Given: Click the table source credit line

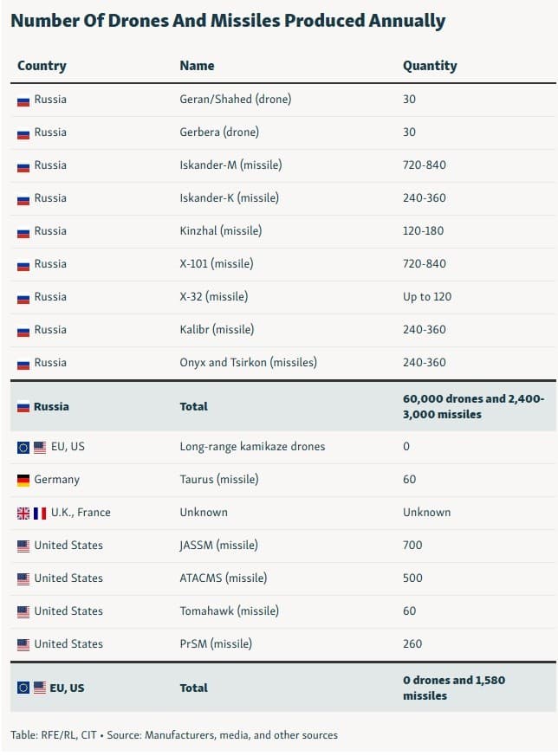Looking at the screenshot, I should [174, 735].
